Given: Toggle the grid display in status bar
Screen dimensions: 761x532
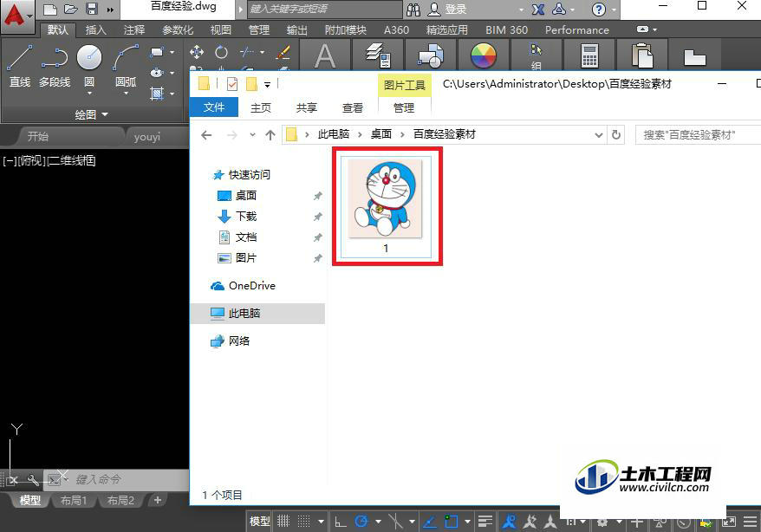Looking at the screenshot, I should click(283, 522).
